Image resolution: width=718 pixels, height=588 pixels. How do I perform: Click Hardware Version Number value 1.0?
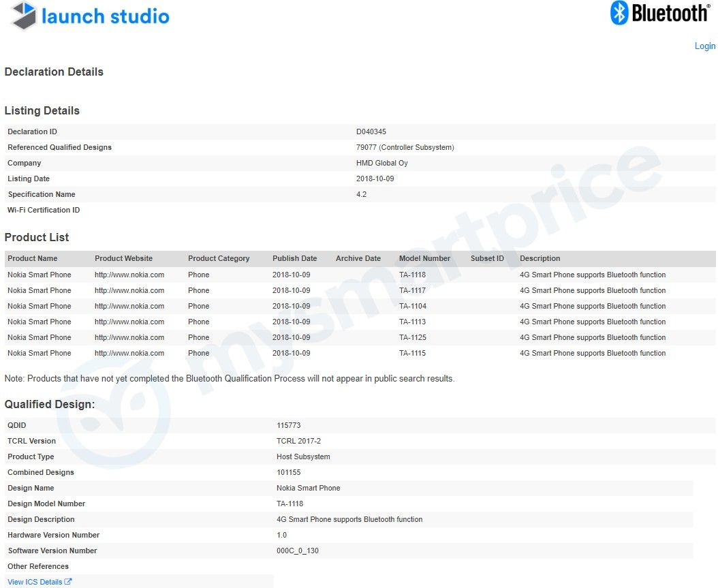pos(281,535)
